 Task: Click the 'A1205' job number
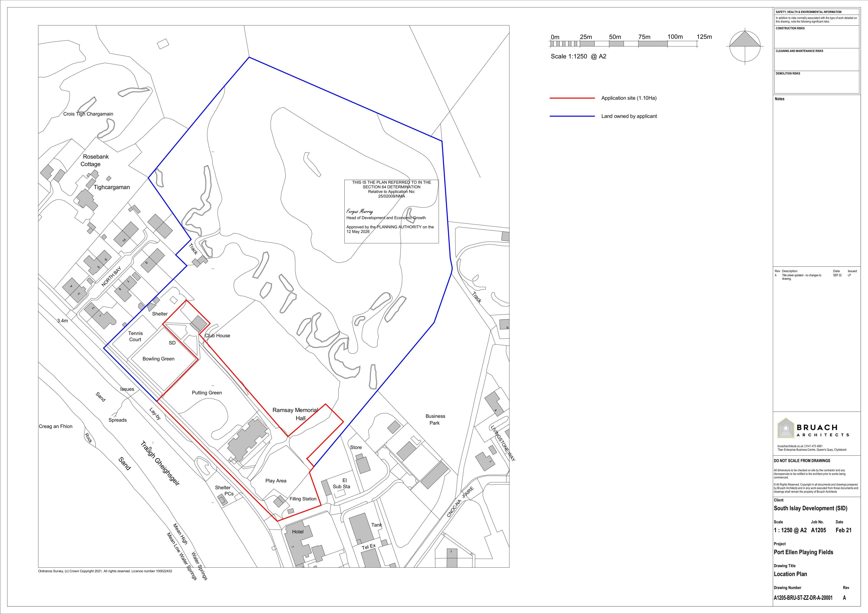coord(818,530)
